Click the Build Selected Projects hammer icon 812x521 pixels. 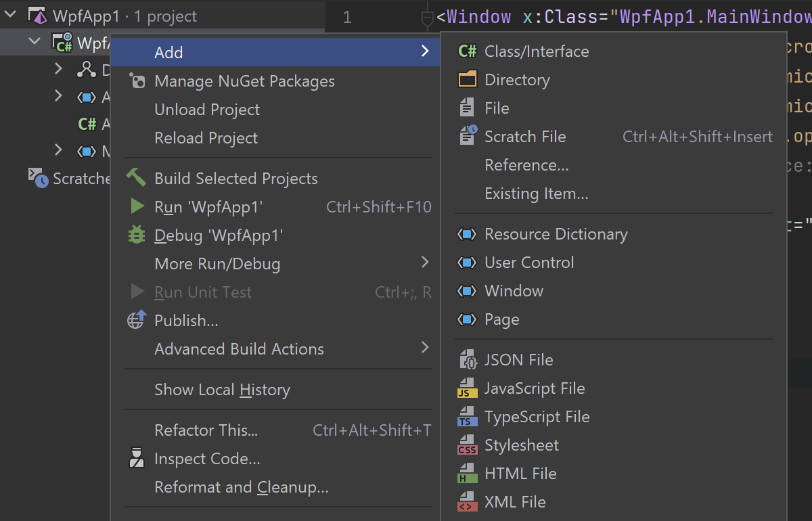coord(136,178)
